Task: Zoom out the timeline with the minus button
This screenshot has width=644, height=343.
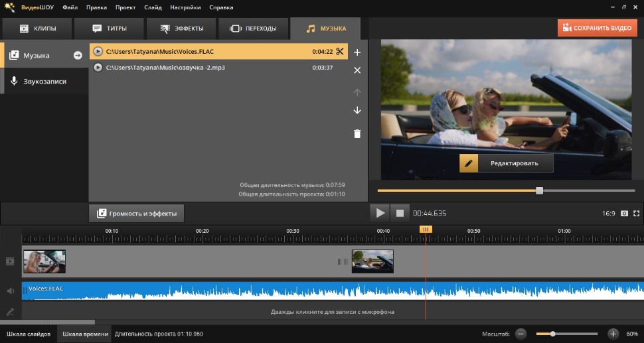Action: click(x=521, y=334)
